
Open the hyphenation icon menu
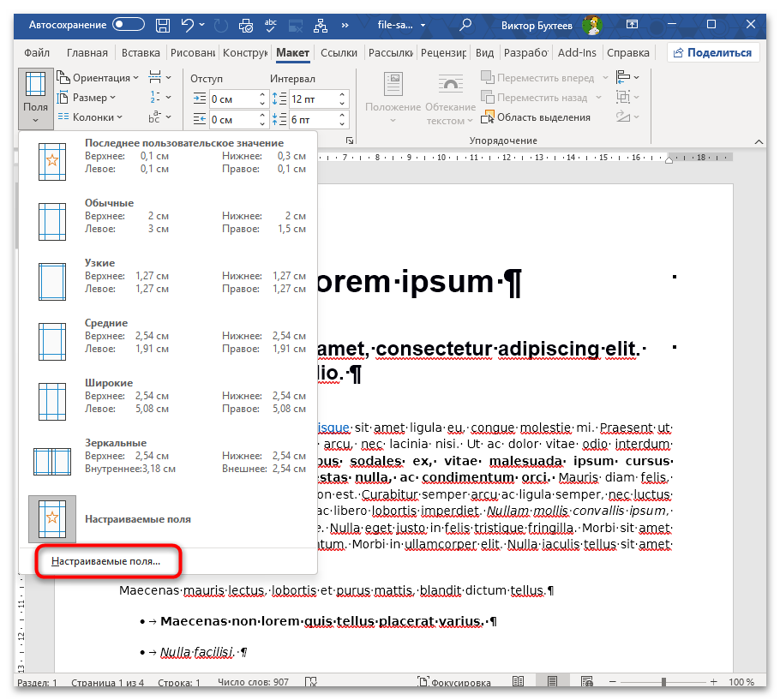159,117
